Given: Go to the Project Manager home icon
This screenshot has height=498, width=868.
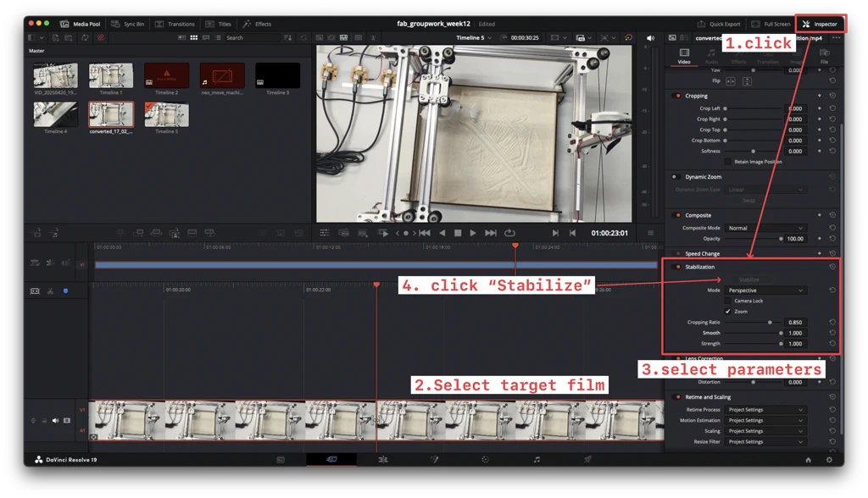Looking at the screenshot, I should point(808,460).
